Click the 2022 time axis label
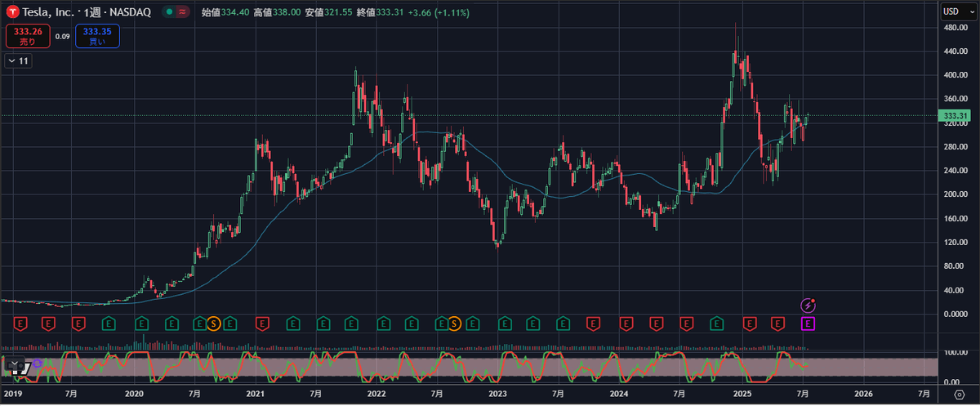The width and height of the screenshot is (980, 406). tap(376, 393)
